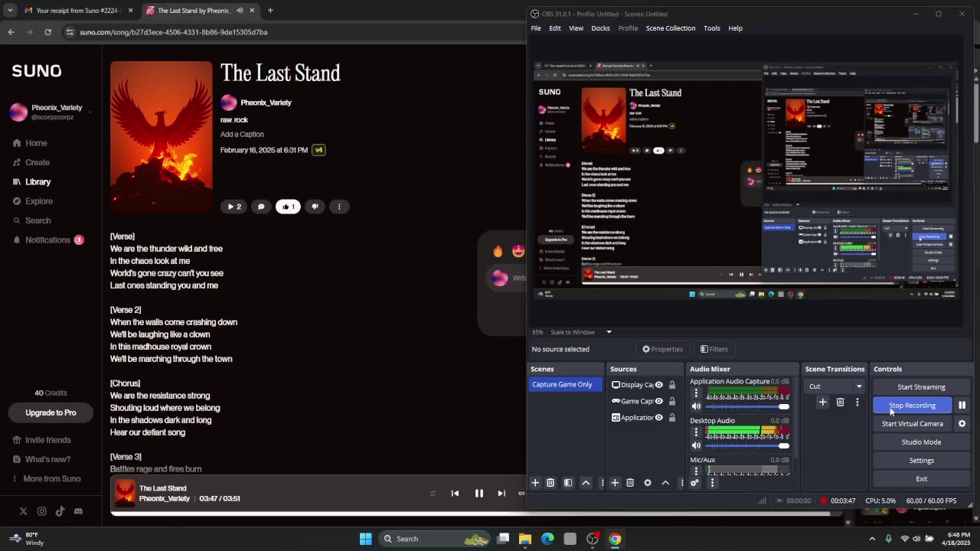The image size is (980, 551).
Task: Hide Display Capture source with eye icon
Action: 658,385
